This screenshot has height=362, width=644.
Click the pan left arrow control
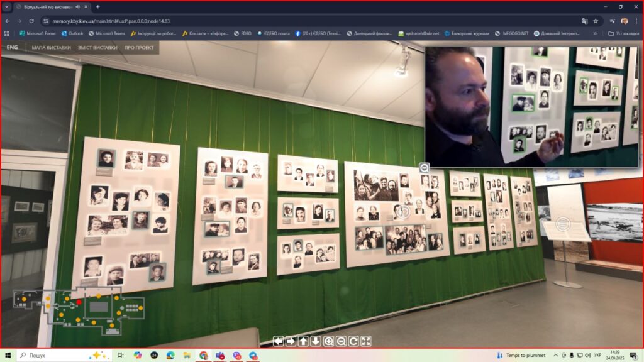pos(278,341)
